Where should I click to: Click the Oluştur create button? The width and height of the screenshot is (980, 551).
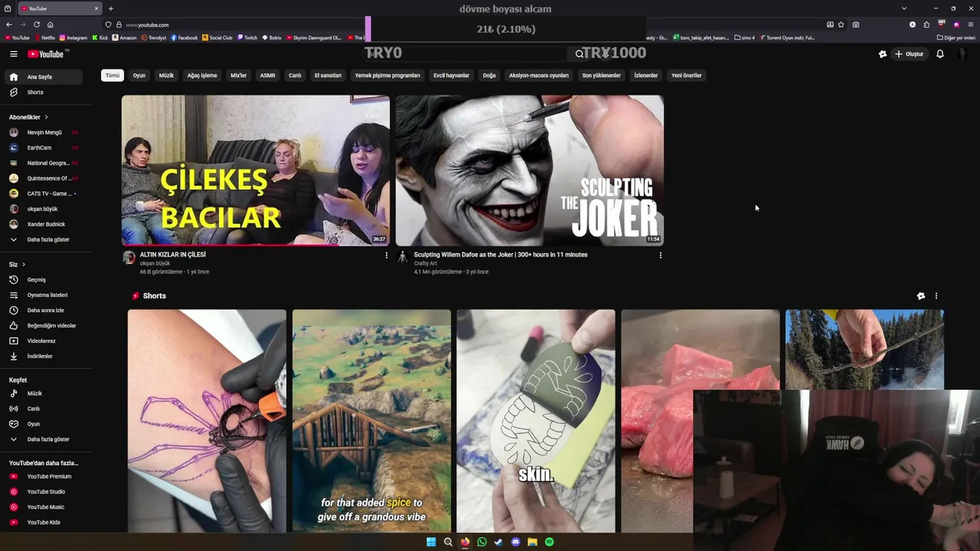(910, 54)
